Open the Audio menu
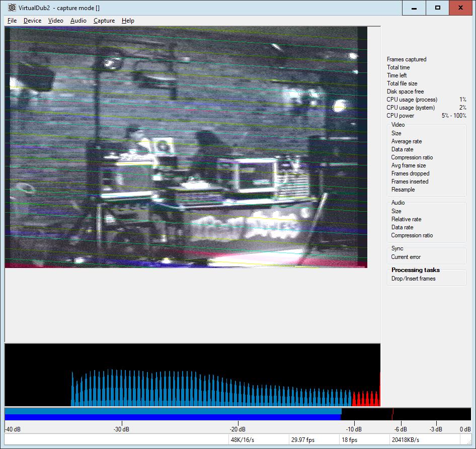This screenshot has height=449, width=476. point(78,21)
